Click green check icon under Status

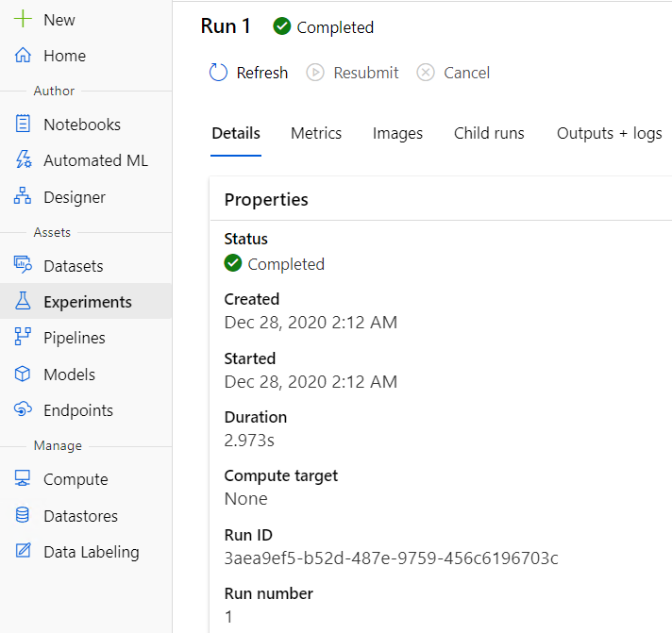click(x=233, y=263)
